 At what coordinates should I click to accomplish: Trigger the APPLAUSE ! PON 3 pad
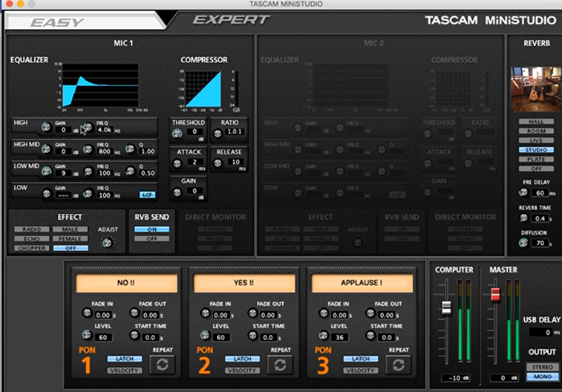(x=362, y=283)
